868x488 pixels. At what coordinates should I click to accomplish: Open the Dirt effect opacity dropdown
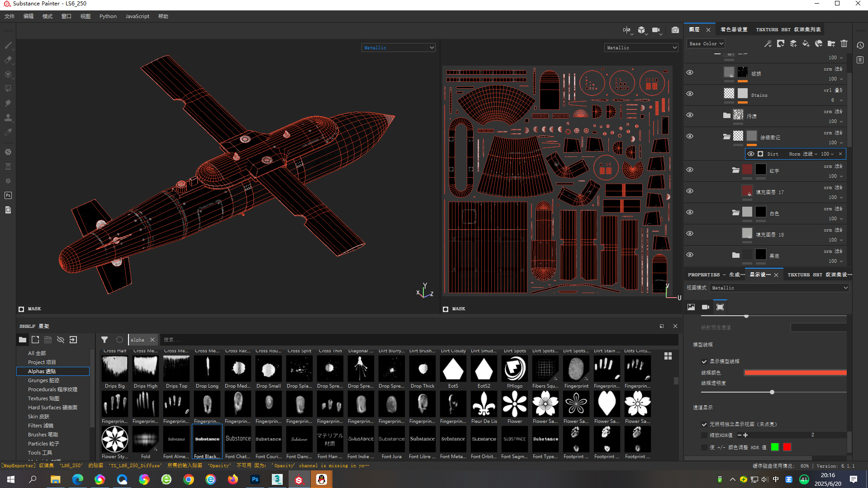coord(828,154)
